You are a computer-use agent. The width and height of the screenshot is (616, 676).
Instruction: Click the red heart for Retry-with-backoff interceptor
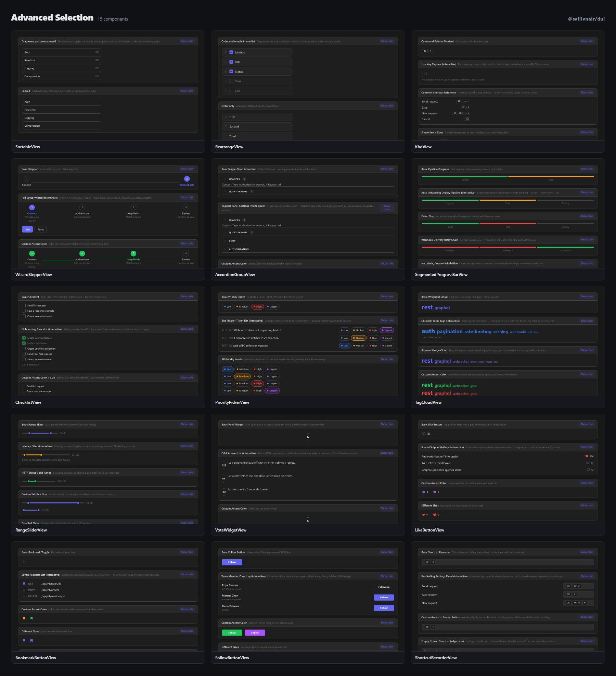pyautogui.click(x=587, y=456)
